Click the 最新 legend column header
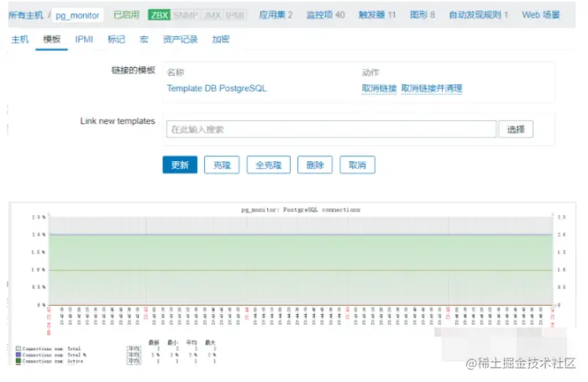This screenshot has width=588, height=382. 154,343
